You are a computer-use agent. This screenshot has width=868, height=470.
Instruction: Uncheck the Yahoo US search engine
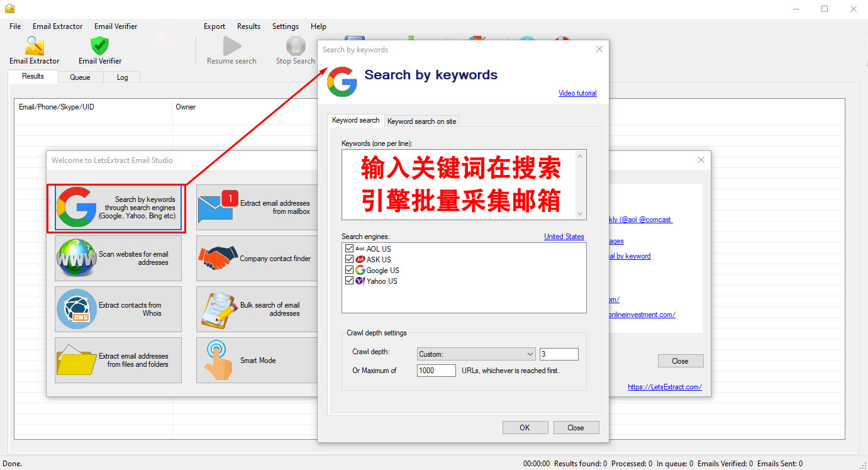[349, 281]
